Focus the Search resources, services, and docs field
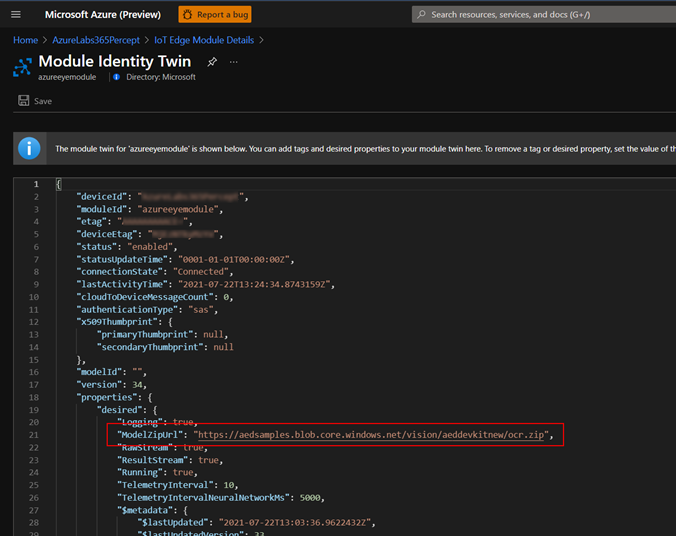 544,15
